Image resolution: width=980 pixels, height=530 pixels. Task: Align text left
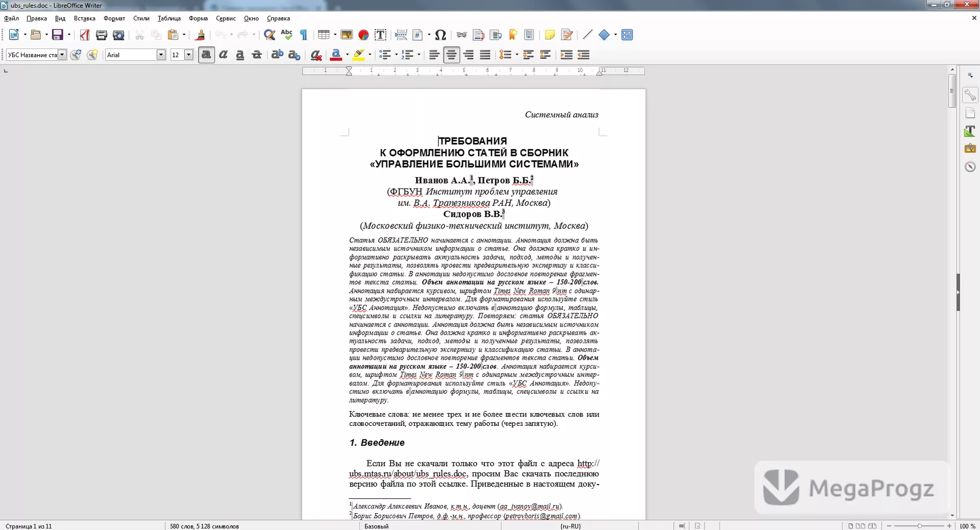pyautogui.click(x=434, y=55)
